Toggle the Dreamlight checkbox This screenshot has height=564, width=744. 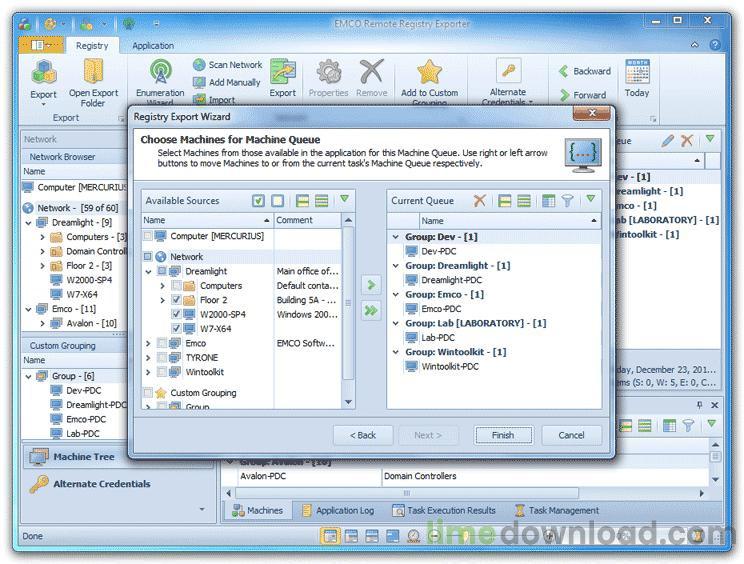(162, 271)
